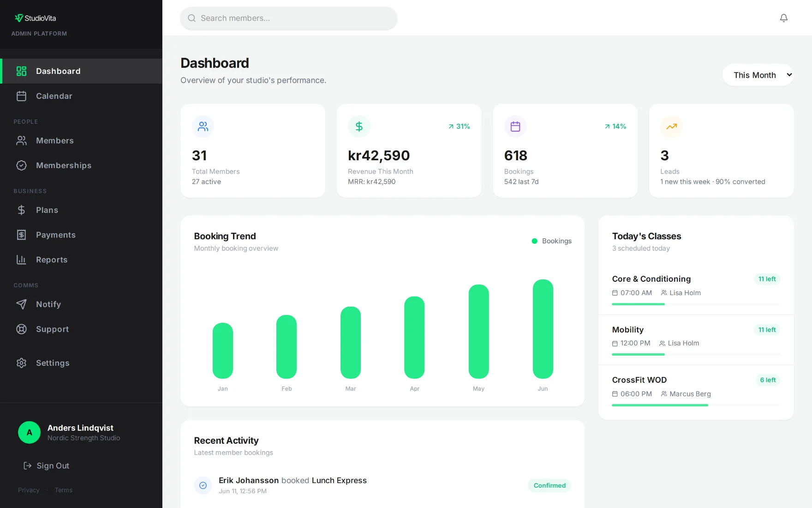Click 6 left badge for CrossFit WOD

pos(768,380)
